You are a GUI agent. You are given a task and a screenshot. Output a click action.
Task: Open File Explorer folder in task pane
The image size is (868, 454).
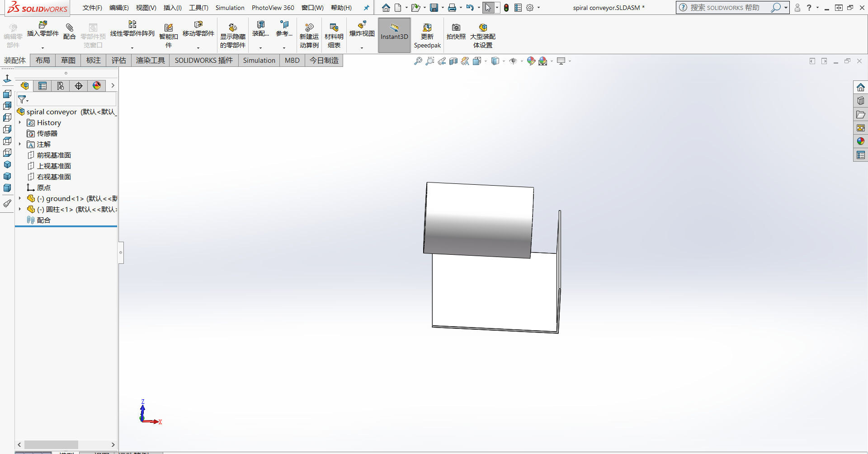click(860, 114)
